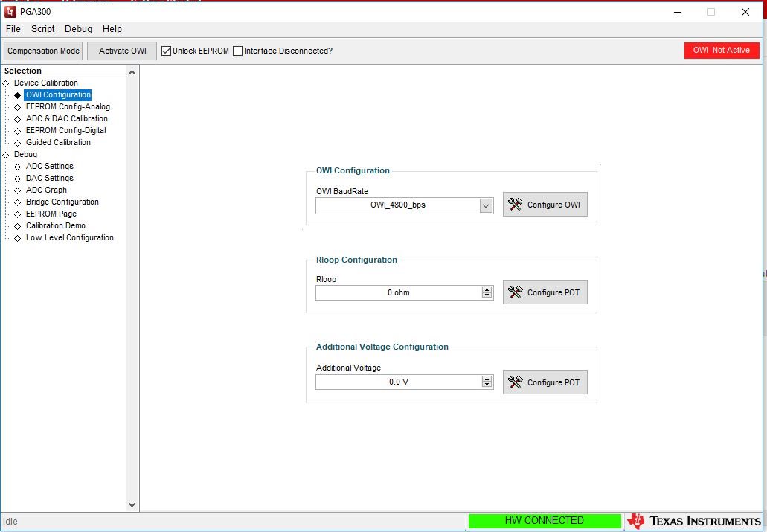Click Configure POT in Rloop Configuration

coord(545,292)
